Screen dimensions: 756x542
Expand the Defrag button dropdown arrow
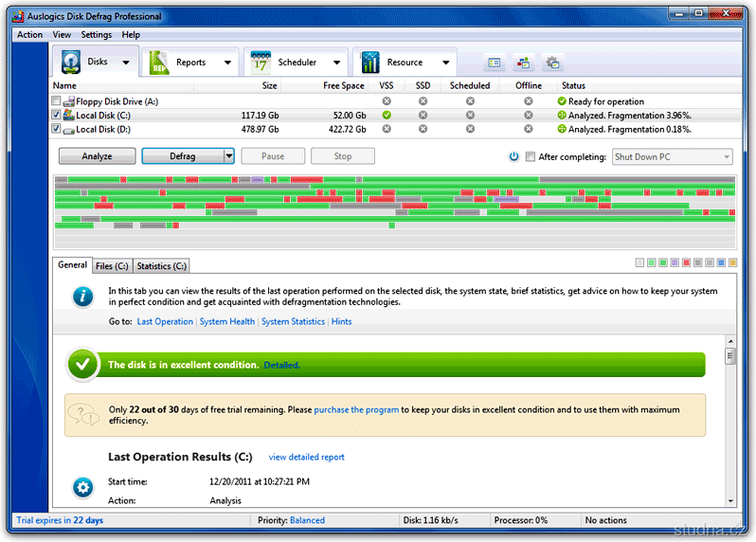click(x=228, y=156)
